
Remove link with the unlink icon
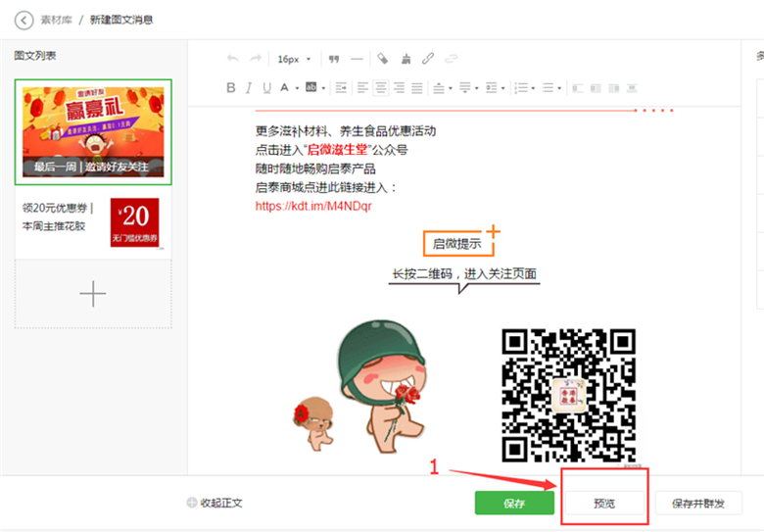[452, 59]
